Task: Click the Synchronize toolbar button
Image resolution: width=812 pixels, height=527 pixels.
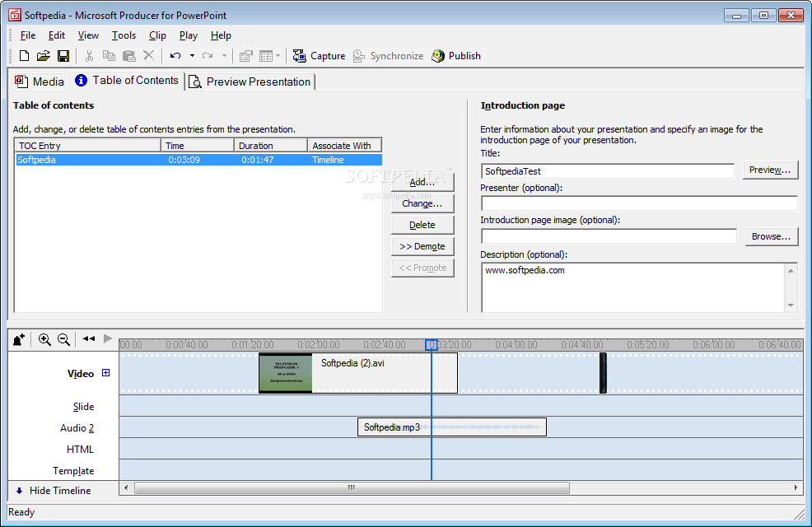Action: click(388, 56)
